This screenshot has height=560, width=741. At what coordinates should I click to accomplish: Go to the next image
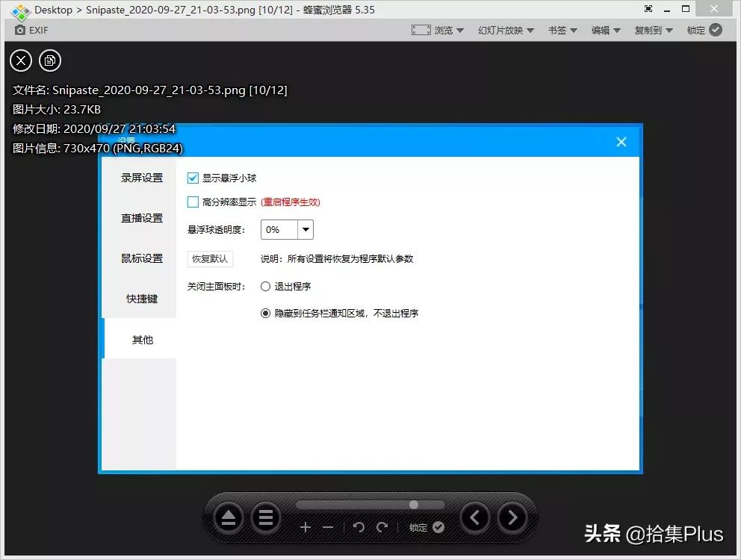(512, 517)
